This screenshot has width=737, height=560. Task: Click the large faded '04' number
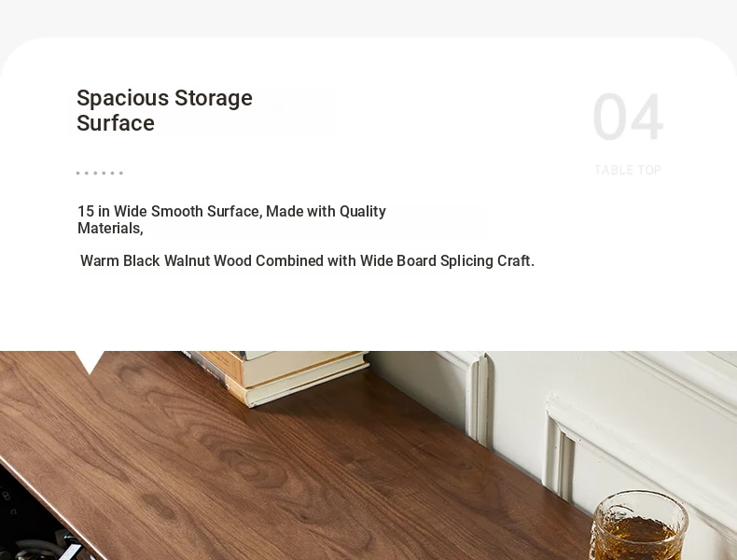click(628, 117)
